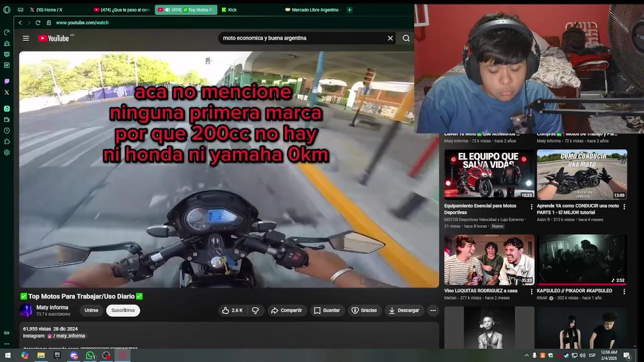644x362 pixels.
Task: Open Twitch panel in sidebar
Action: pos(7,81)
